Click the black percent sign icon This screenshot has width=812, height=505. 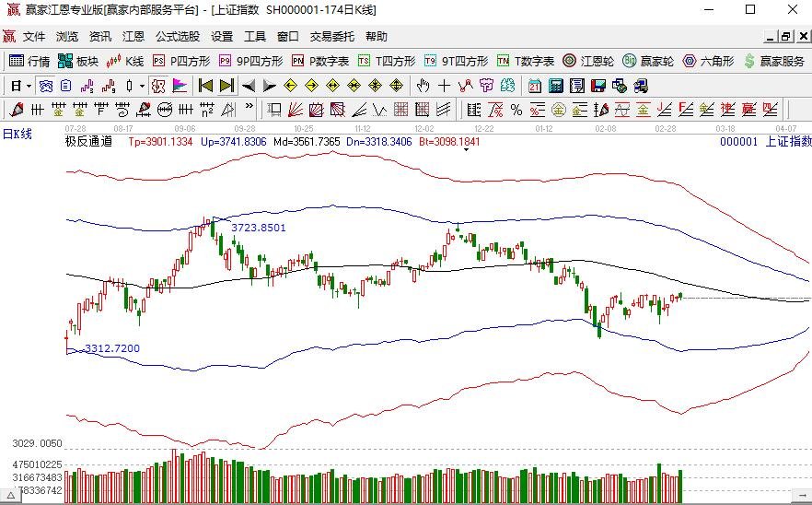[516, 110]
